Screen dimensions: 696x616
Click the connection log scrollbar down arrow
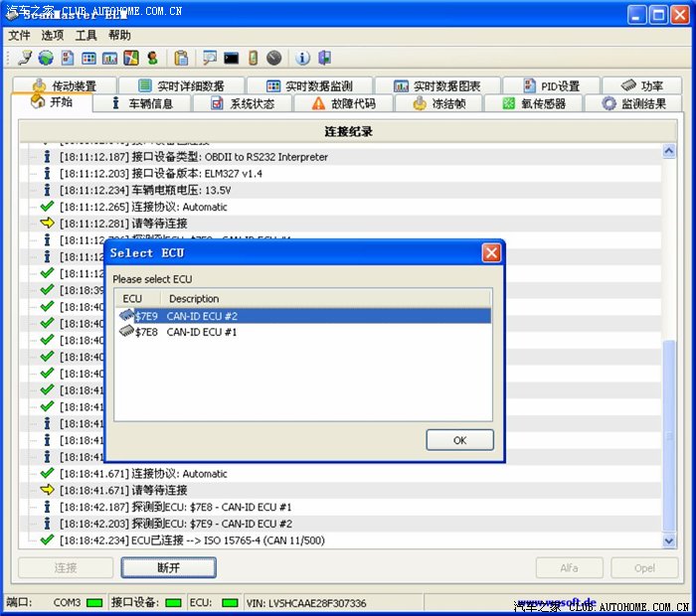point(669,541)
